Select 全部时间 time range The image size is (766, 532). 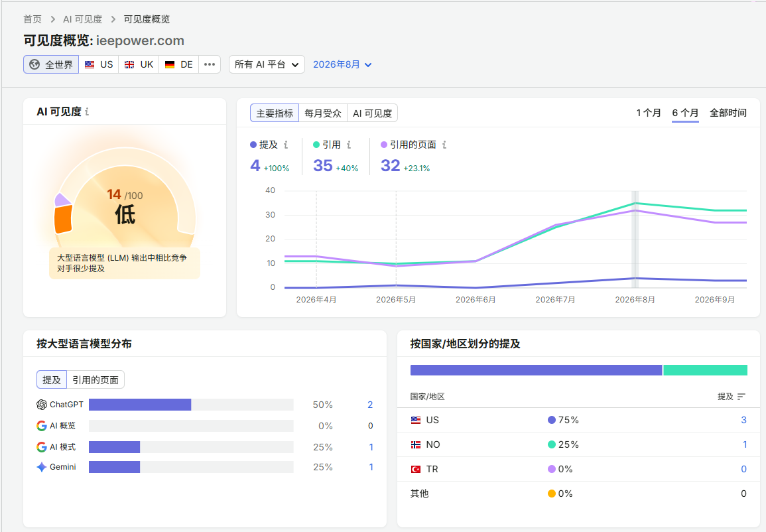[x=728, y=113]
